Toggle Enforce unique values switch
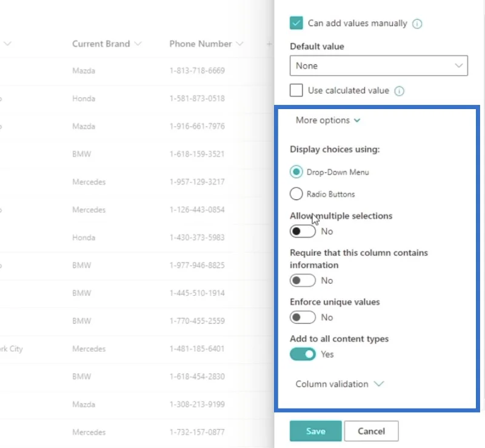This screenshot has height=448, width=485. [303, 318]
